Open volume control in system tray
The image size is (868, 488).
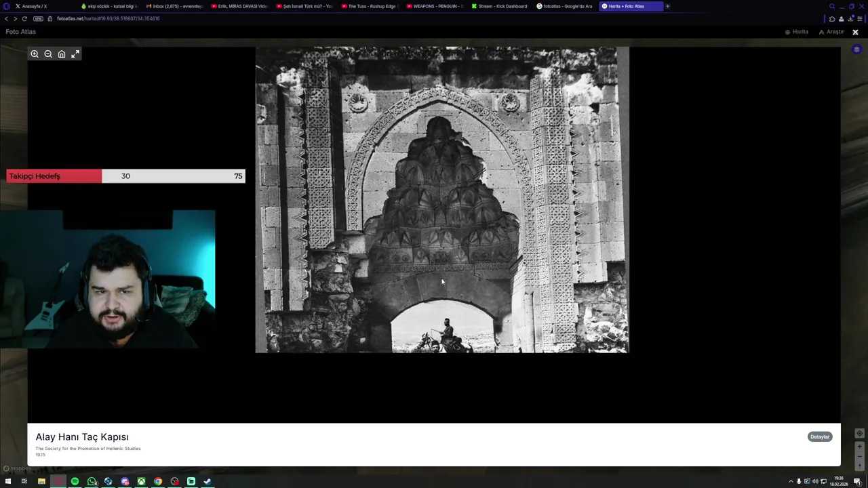[x=815, y=481]
